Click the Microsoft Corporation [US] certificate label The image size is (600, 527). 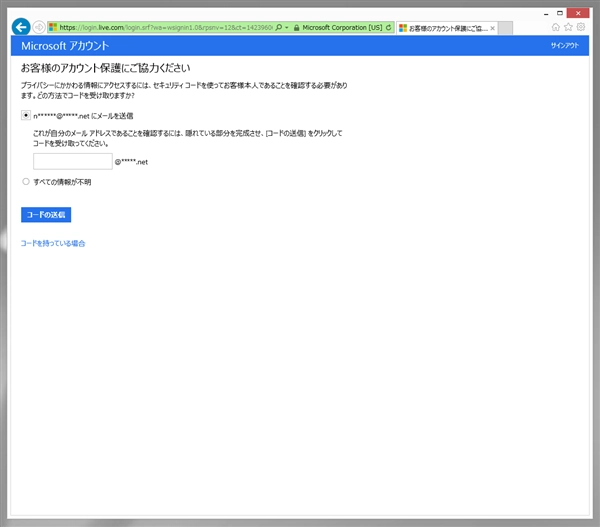coord(342,28)
